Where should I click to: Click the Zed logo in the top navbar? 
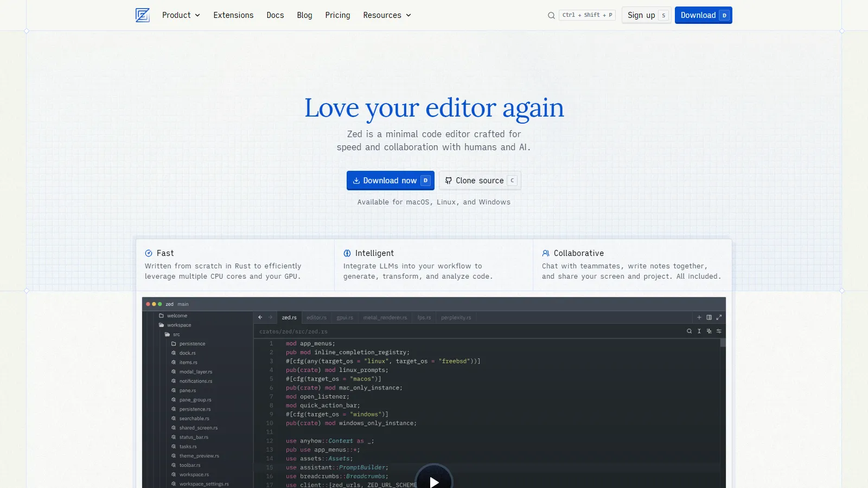[142, 15]
